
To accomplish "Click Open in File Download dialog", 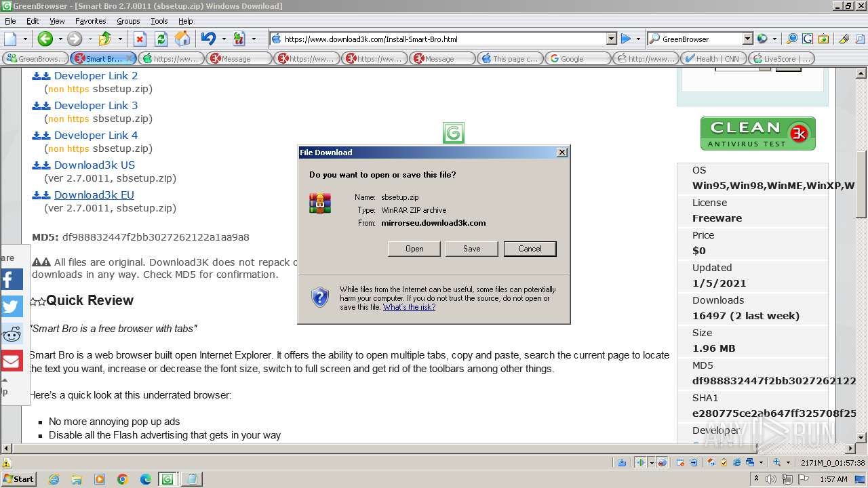I will click(414, 249).
